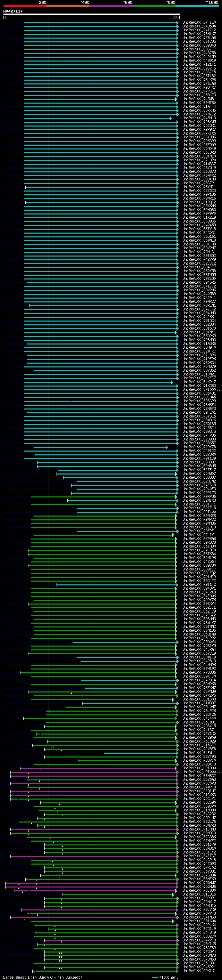Select UniRef100_A8N7K3 hit name

pos(199,826)
